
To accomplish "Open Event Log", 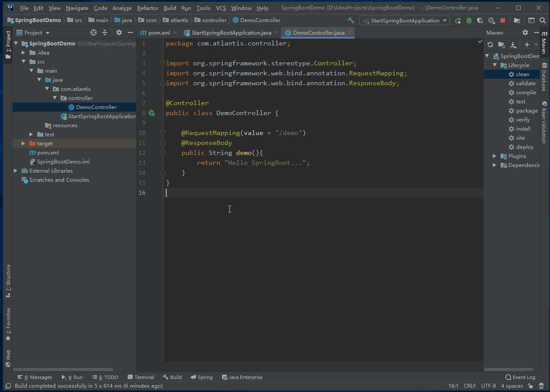I will pyautogui.click(x=520, y=377).
